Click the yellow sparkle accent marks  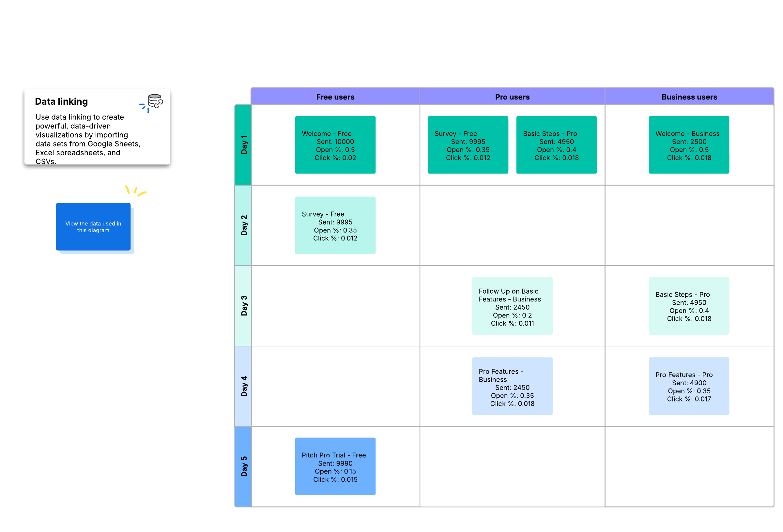[136, 191]
